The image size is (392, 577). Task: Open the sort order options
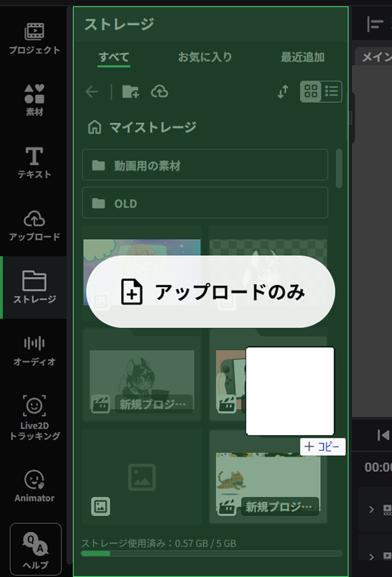point(282,91)
